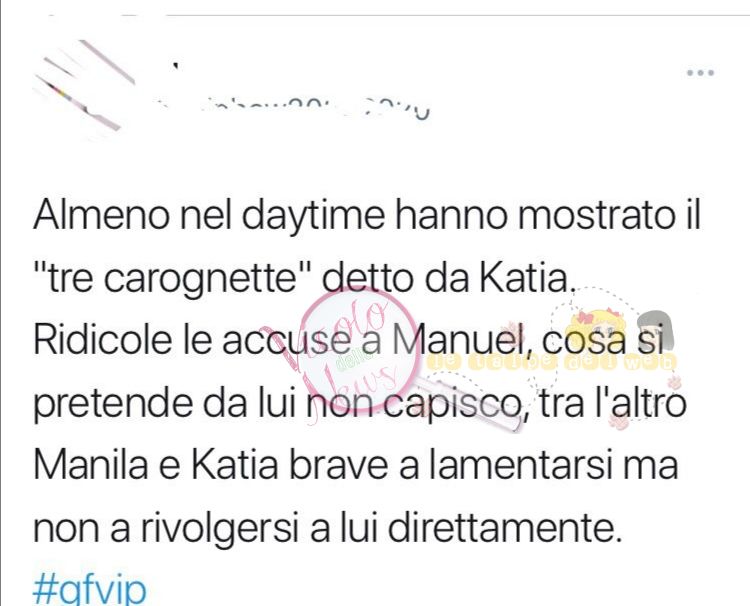Click the word 'carognette' in the tweet
Screen dimensions: 750x606
[x=201, y=279]
